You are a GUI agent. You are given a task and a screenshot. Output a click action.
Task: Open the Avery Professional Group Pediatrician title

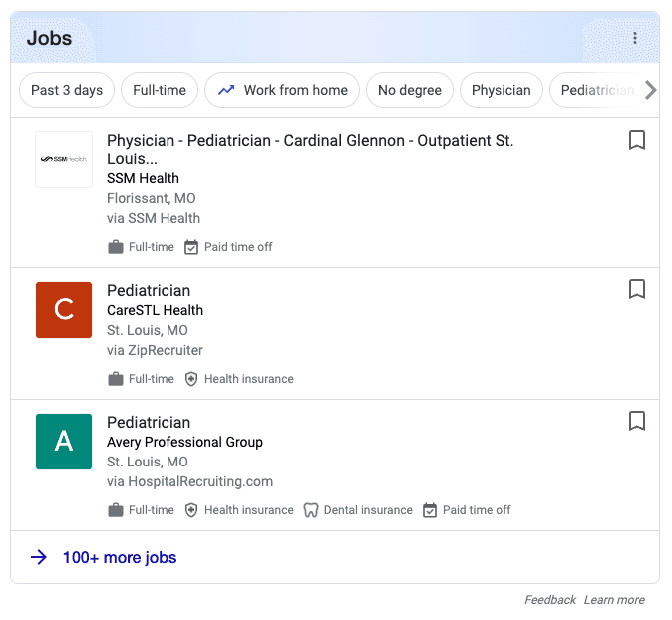pos(149,422)
